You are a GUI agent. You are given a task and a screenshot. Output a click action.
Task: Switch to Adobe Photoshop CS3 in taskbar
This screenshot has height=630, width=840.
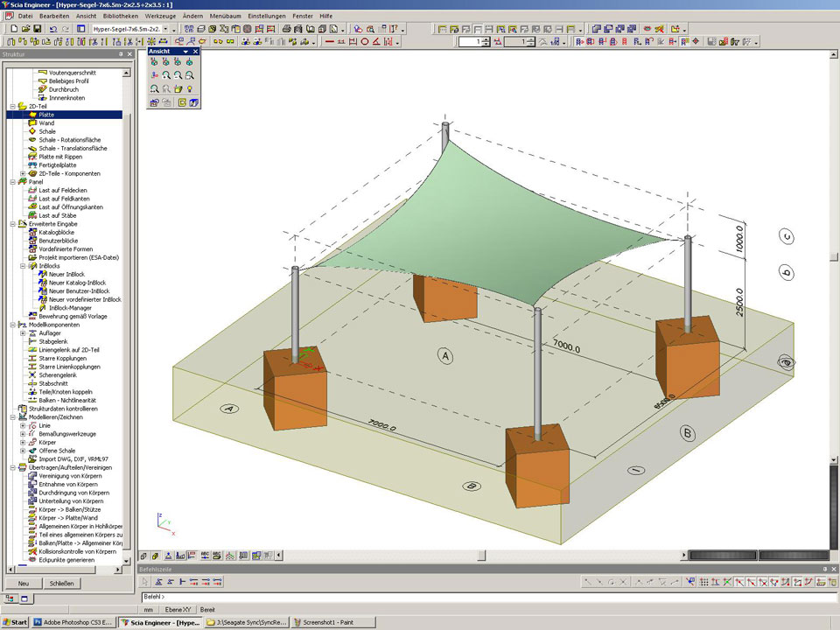click(73, 623)
